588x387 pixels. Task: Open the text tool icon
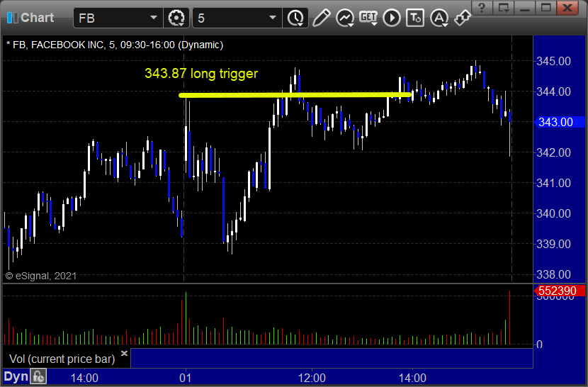tap(415, 18)
